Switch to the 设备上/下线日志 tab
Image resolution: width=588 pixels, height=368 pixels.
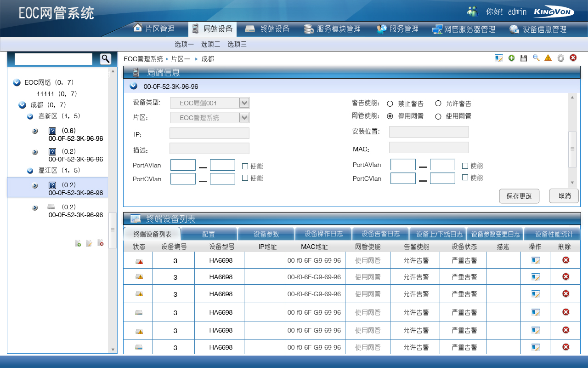coord(438,234)
